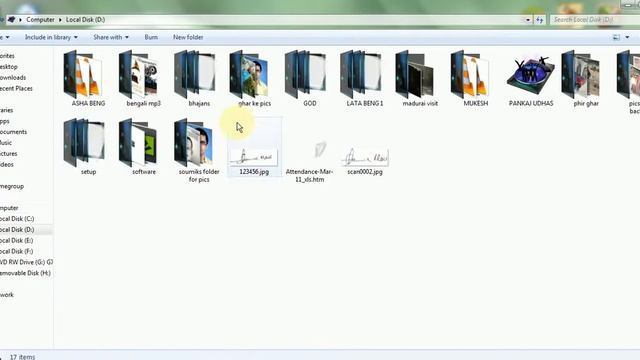Go to Recent Places in sidebar
This screenshot has height=360, width=640.
point(16,88)
